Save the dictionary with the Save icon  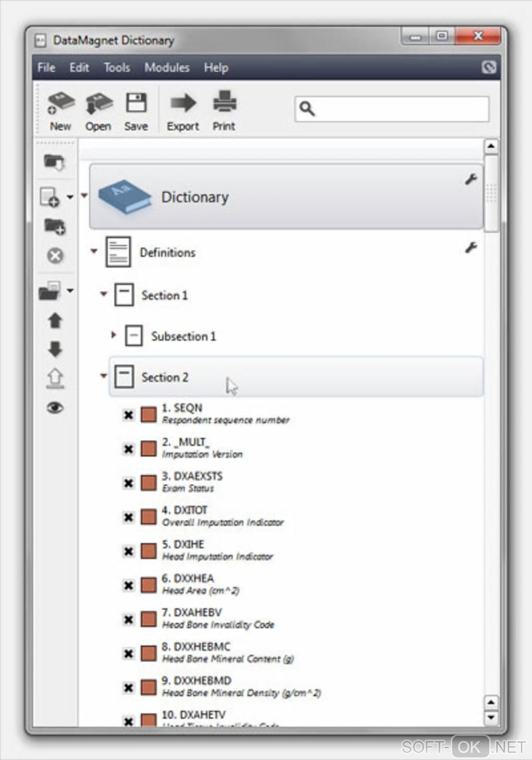(x=136, y=103)
